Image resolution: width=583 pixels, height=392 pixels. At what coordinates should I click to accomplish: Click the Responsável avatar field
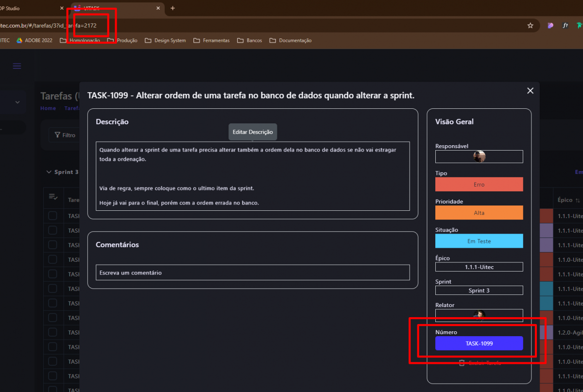[x=479, y=156]
